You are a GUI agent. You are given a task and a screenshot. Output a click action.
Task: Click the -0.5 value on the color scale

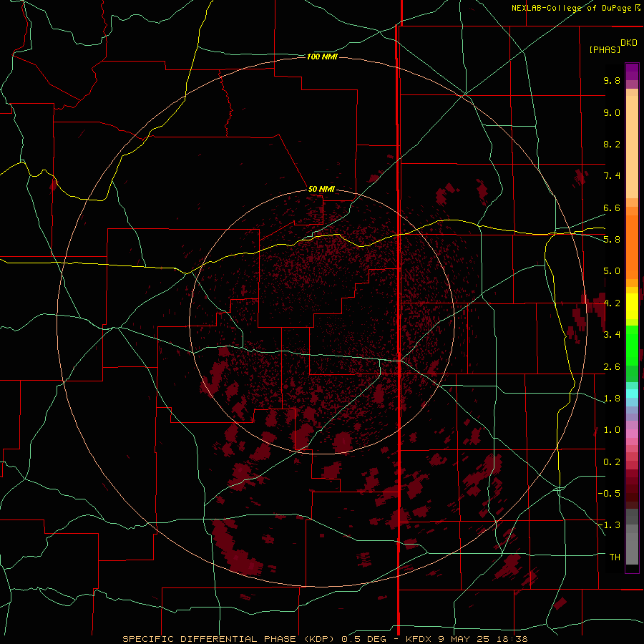click(x=609, y=493)
